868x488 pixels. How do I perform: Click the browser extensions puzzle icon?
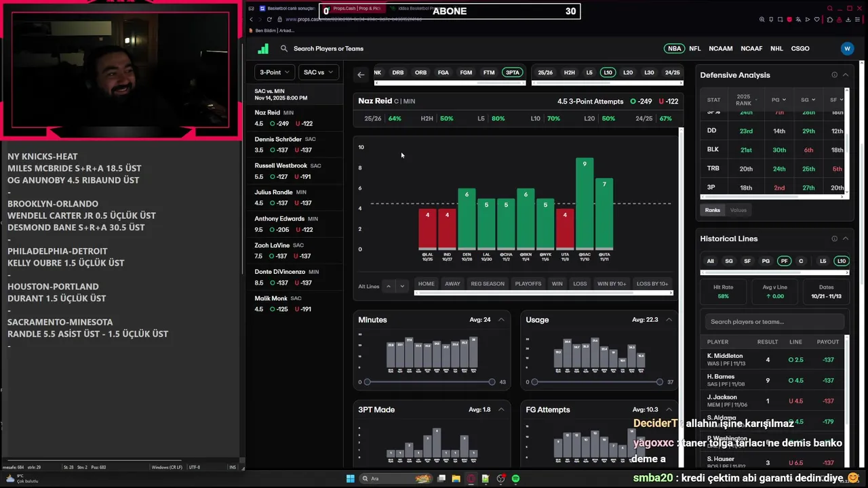tap(830, 20)
